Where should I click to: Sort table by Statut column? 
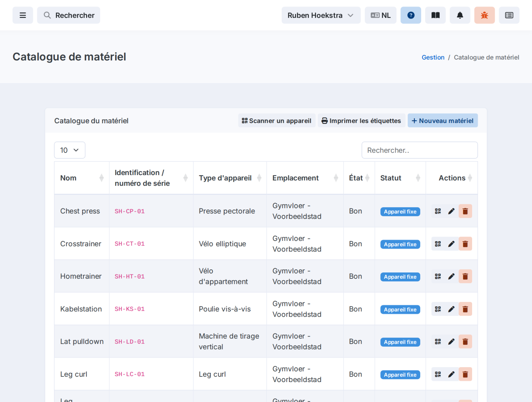(x=400, y=178)
